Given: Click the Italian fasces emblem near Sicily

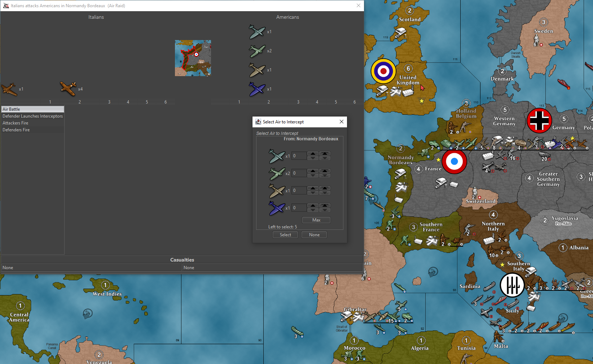Looking at the screenshot, I should (x=512, y=285).
